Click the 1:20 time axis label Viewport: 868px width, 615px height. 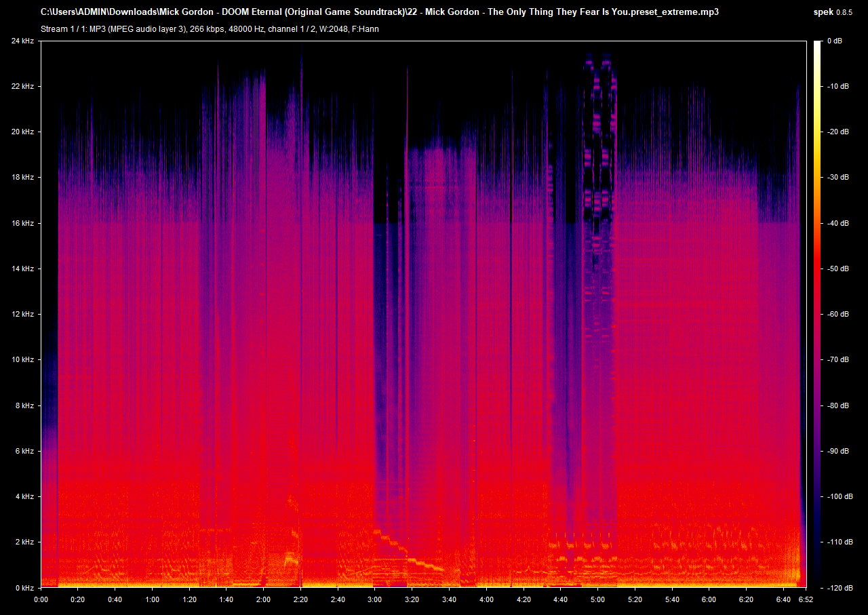coord(189,600)
